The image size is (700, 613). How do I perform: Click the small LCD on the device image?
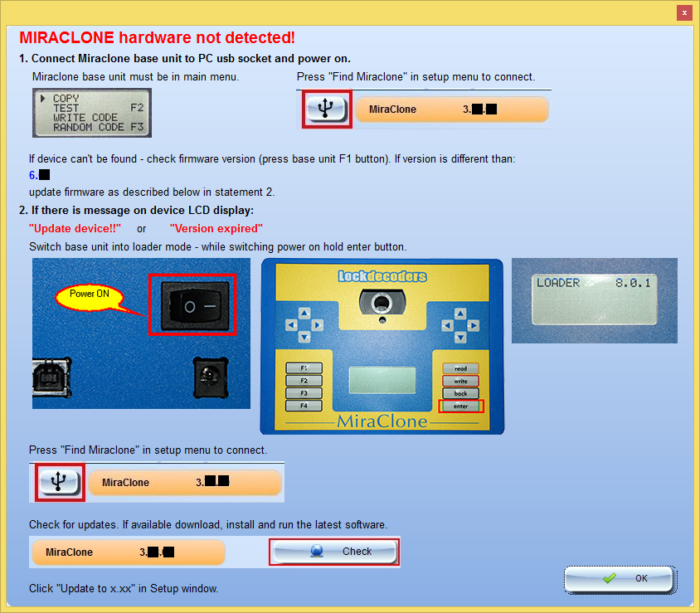382,381
